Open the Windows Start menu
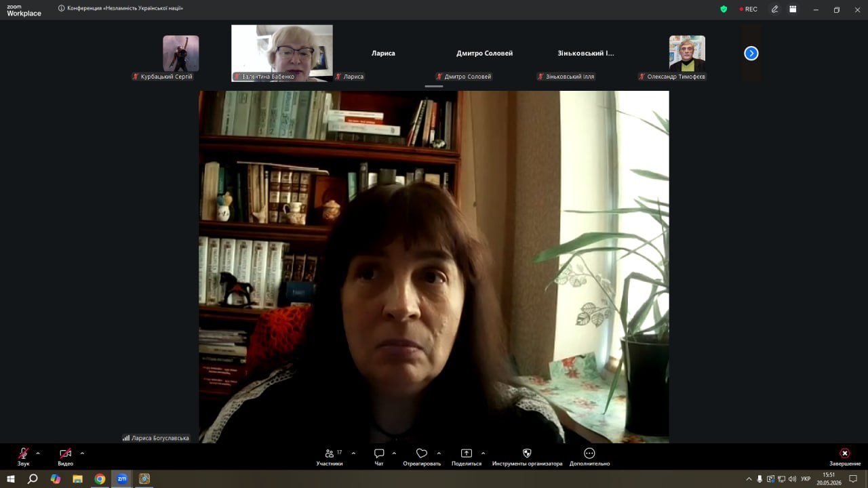This screenshot has width=868, height=488. 11,479
